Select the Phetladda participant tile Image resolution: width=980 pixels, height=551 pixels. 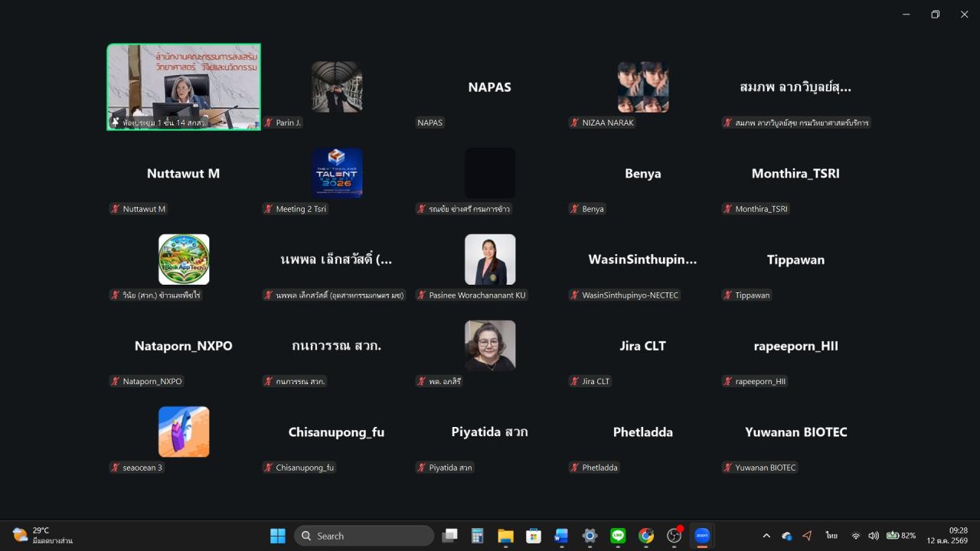643,432
